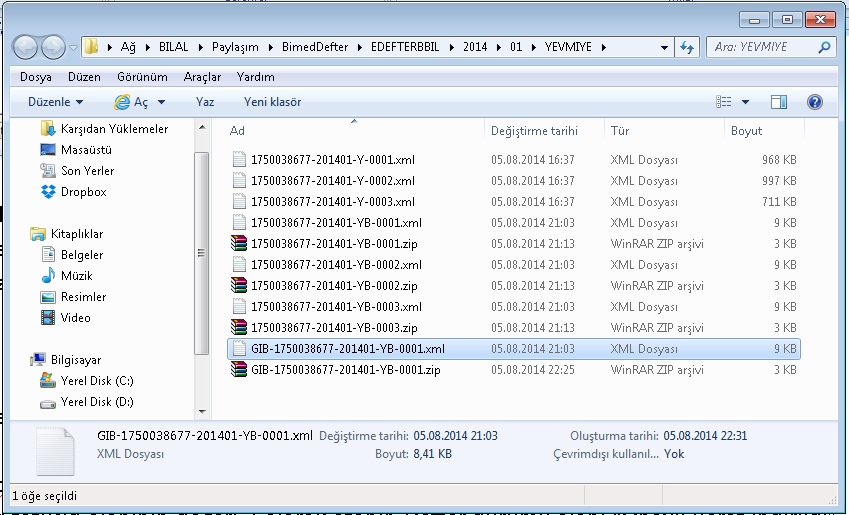
Task: Open the Müzik library
Action: pyautogui.click(x=66, y=276)
